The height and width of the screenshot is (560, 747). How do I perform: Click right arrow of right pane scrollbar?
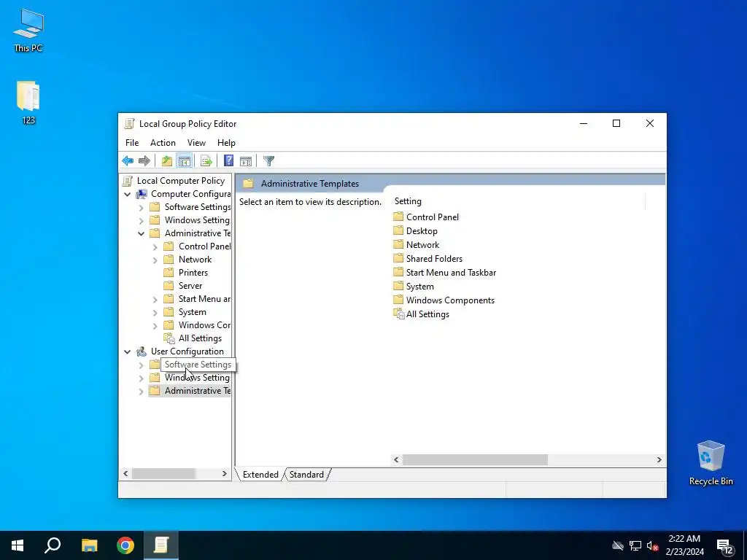pyautogui.click(x=659, y=460)
